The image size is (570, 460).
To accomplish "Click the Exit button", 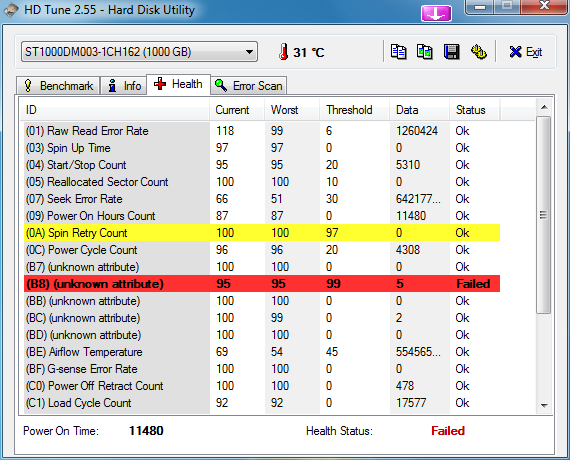I will click(526, 52).
